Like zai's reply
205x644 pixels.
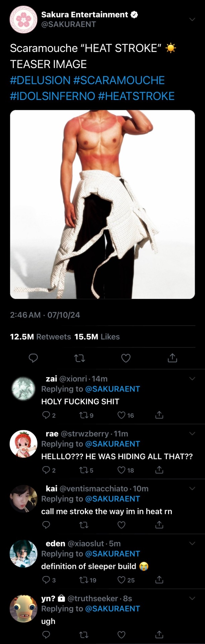[x=121, y=415]
